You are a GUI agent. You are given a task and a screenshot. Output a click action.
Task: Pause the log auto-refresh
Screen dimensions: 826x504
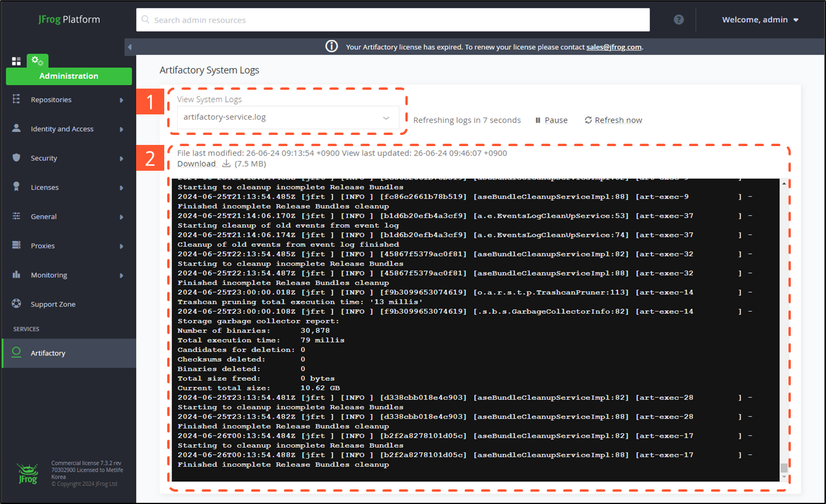(x=551, y=120)
